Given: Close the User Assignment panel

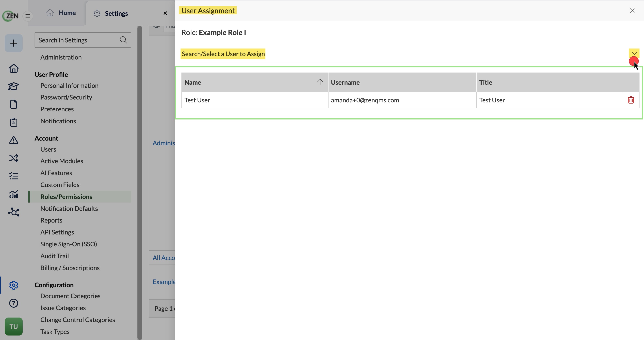Looking at the screenshot, I should [632, 11].
